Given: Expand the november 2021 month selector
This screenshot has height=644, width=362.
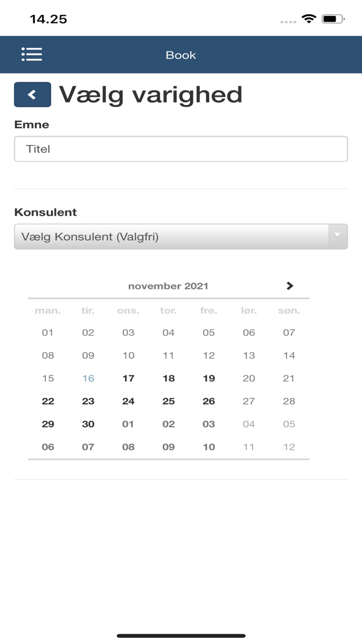Looking at the screenshot, I should [x=169, y=286].
